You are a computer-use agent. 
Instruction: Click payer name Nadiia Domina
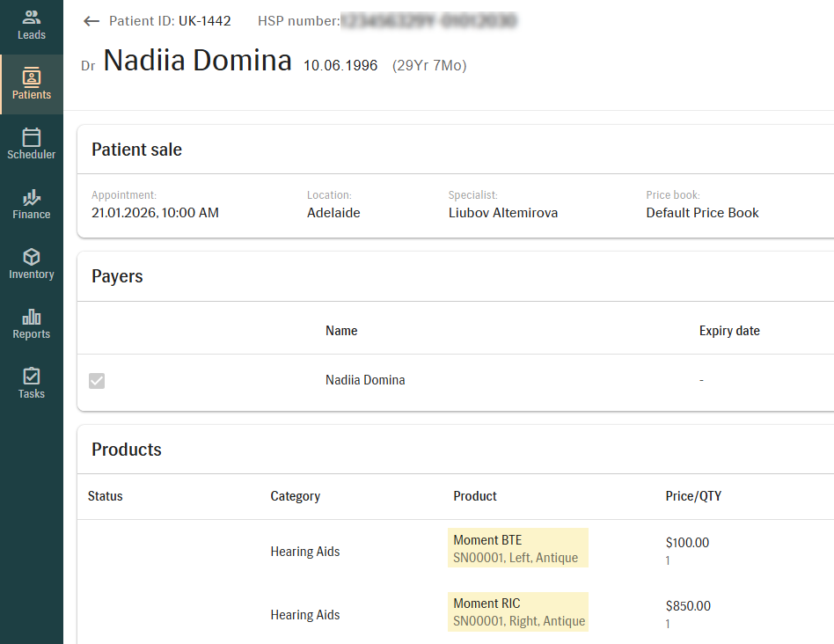pyautogui.click(x=365, y=380)
